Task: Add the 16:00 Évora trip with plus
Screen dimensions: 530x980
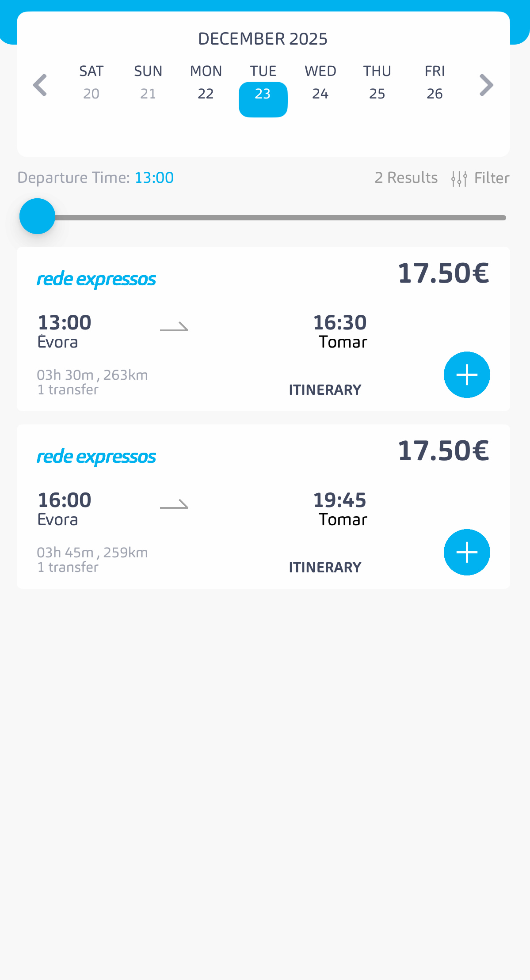Action: point(467,552)
